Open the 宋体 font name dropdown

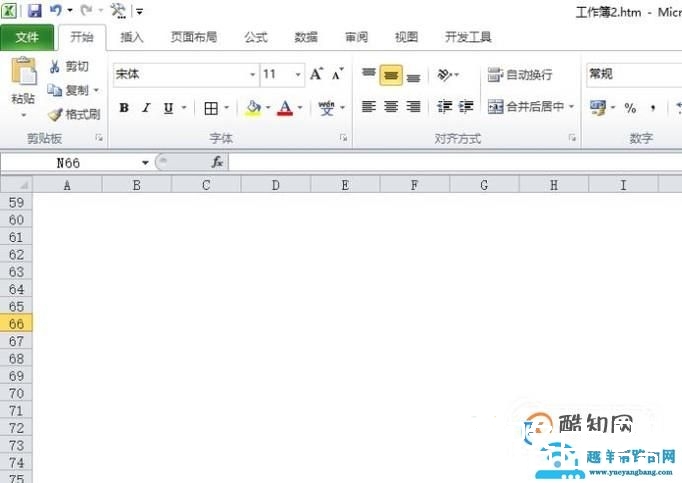(x=252, y=75)
